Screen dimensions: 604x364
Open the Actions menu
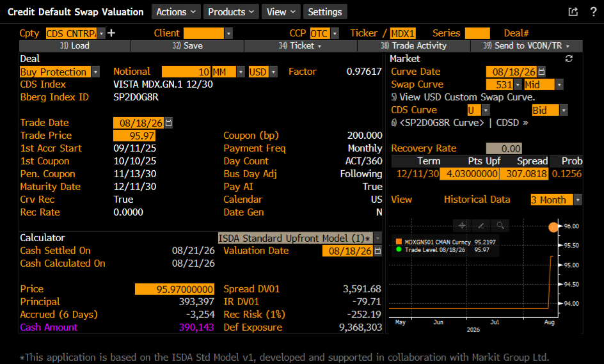coord(176,12)
